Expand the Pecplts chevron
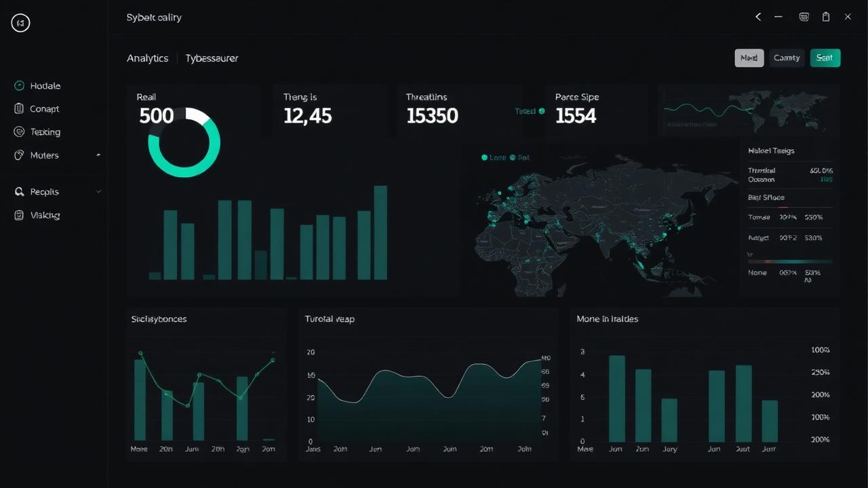 click(x=98, y=192)
